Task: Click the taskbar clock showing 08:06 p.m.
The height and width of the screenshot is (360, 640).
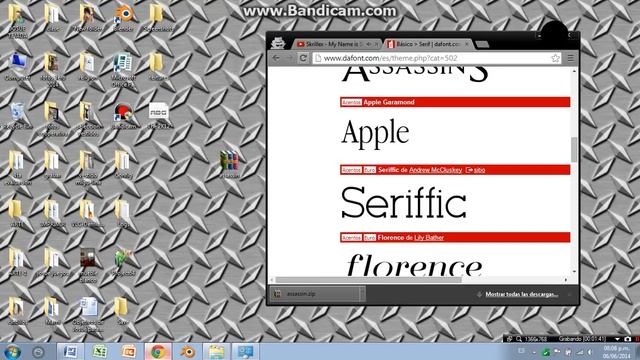Action: tap(616, 352)
